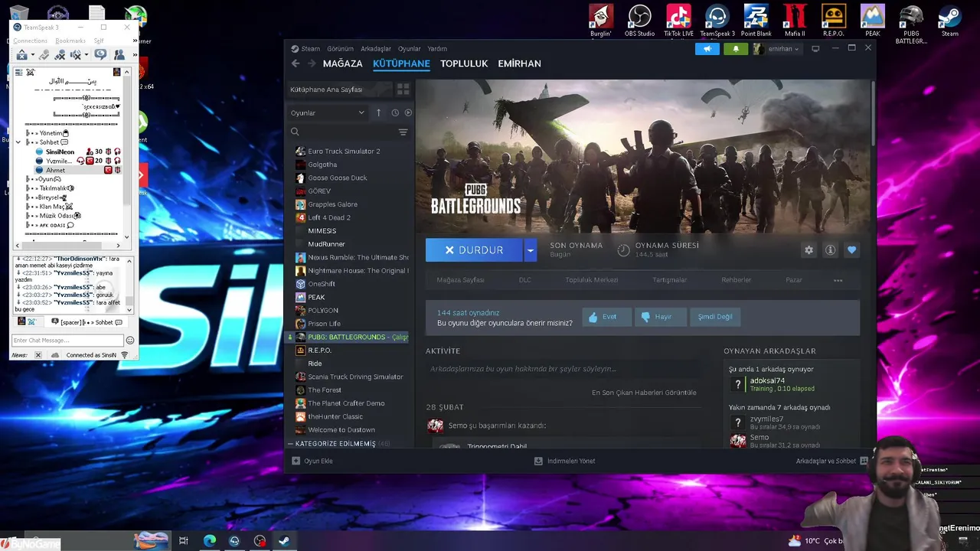Open the Oyunlar category dropdown
Viewport: 980px width, 551px height.
328,112
